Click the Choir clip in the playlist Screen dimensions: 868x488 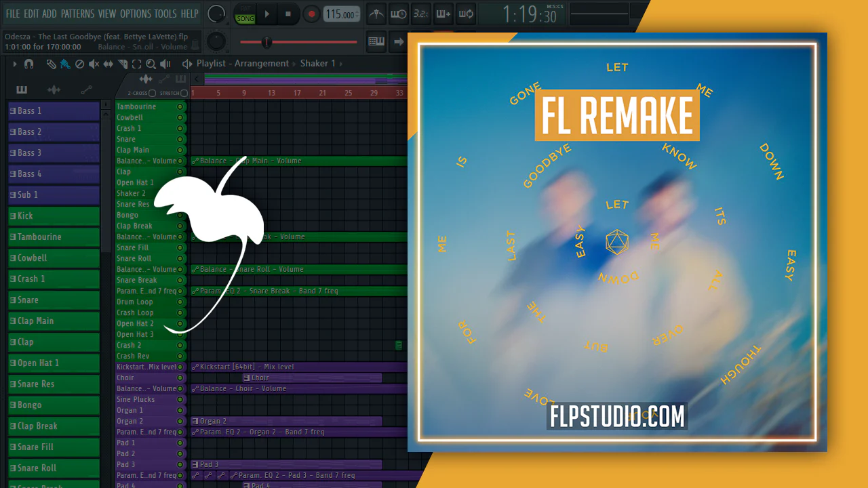tap(312, 378)
